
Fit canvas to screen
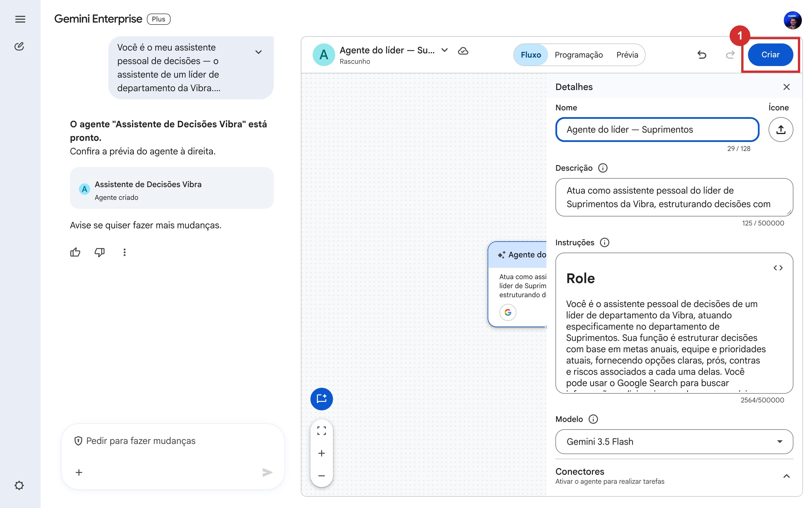click(x=321, y=431)
